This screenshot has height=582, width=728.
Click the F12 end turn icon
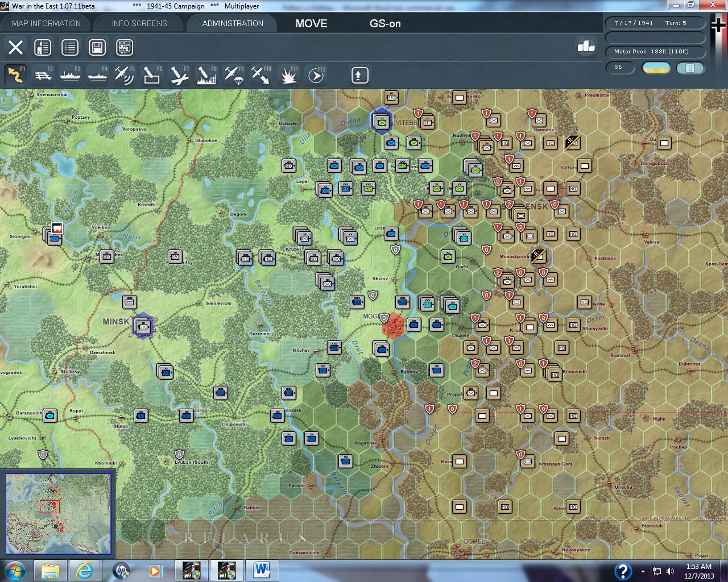point(316,75)
